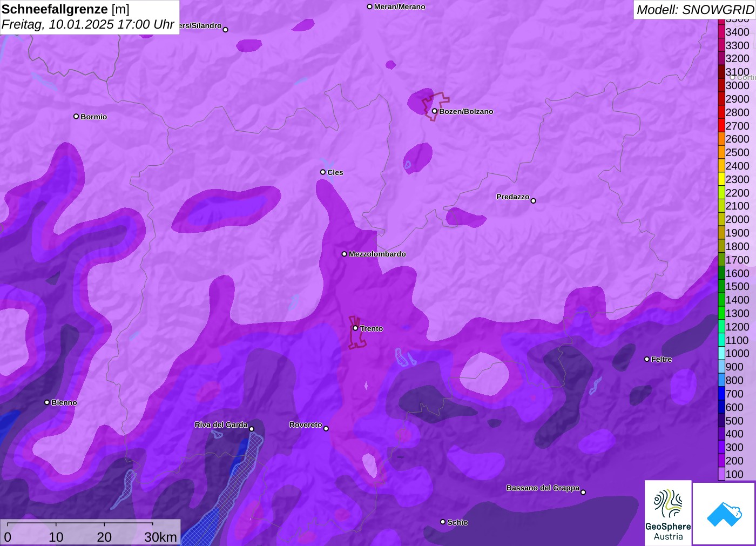Viewport: 756px width, 546px height.
Task: Click the 'Trento' map label
Action: click(372, 328)
